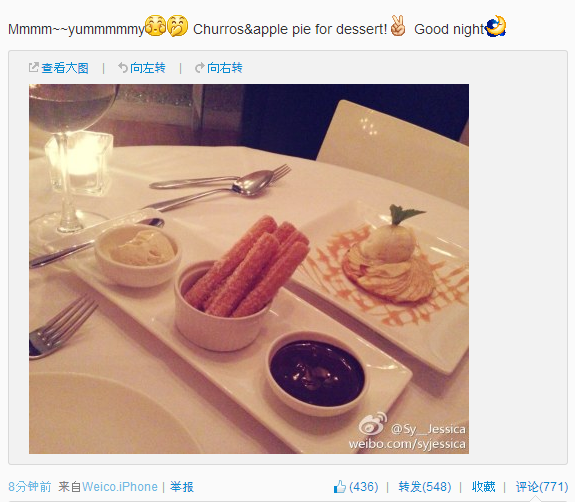The width and height of the screenshot is (575, 502).
Task: Click the Weibo logo watermark on photo
Action: (x=372, y=424)
